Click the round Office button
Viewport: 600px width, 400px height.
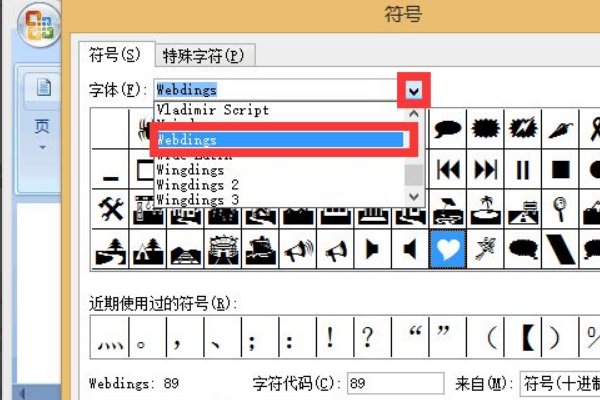[x=39, y=24]
